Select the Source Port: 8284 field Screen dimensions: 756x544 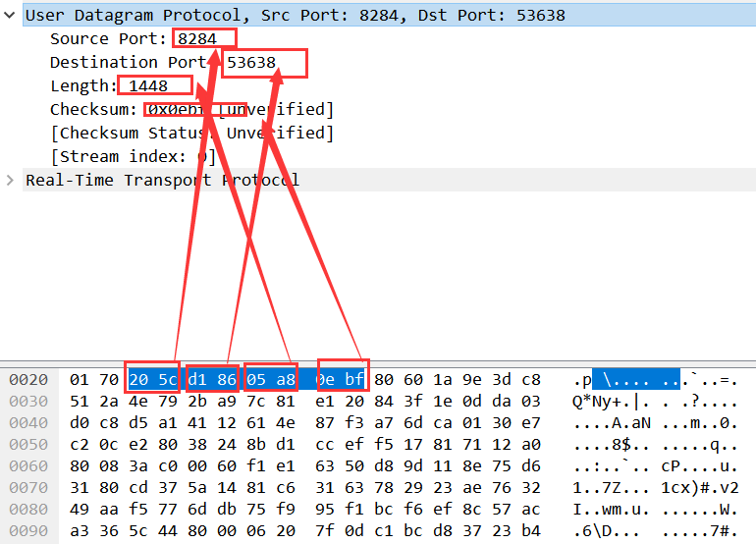click(x=134, y=38)
